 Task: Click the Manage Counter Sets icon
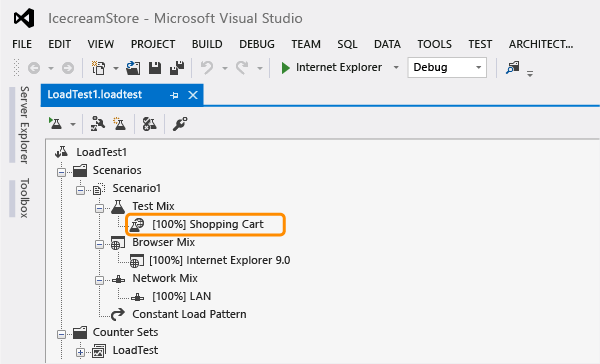(x=98, y=124)
